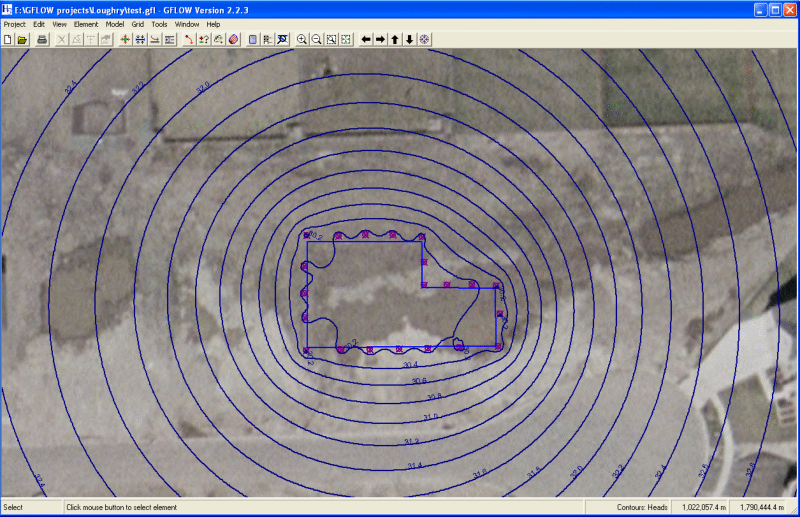Click the 31.0 contour label below the excavation
Screen dimensions: 800x517
point(430,417)
